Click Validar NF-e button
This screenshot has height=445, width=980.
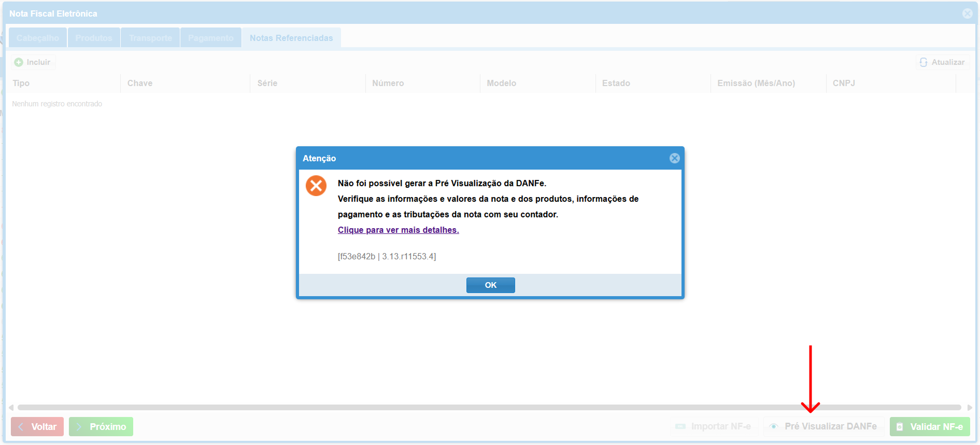pyautogui.click(x=930, y=427)
